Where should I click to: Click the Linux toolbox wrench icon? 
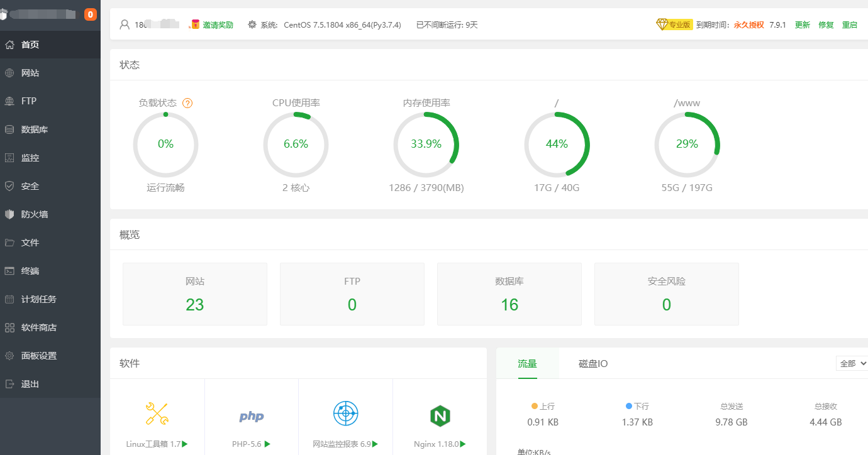pyautogui.click(x=157, y=414)
